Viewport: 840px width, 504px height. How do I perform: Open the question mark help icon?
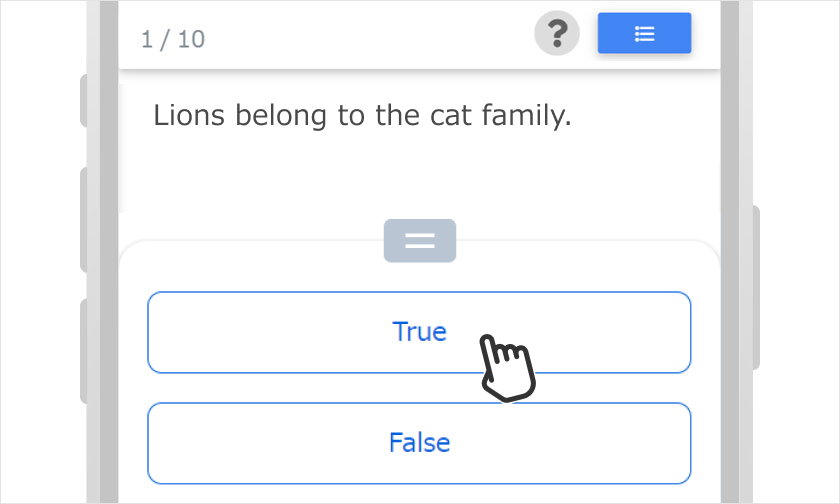point(557,34)
